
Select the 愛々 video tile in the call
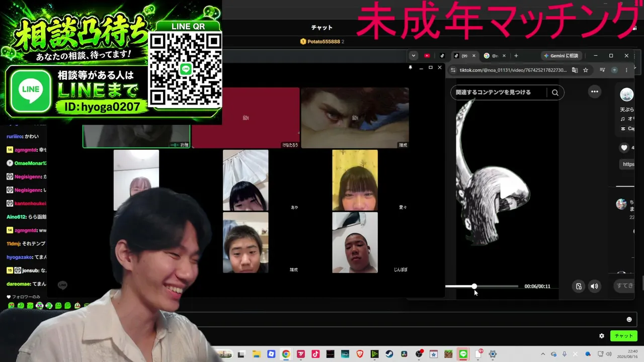pos(355,180)
